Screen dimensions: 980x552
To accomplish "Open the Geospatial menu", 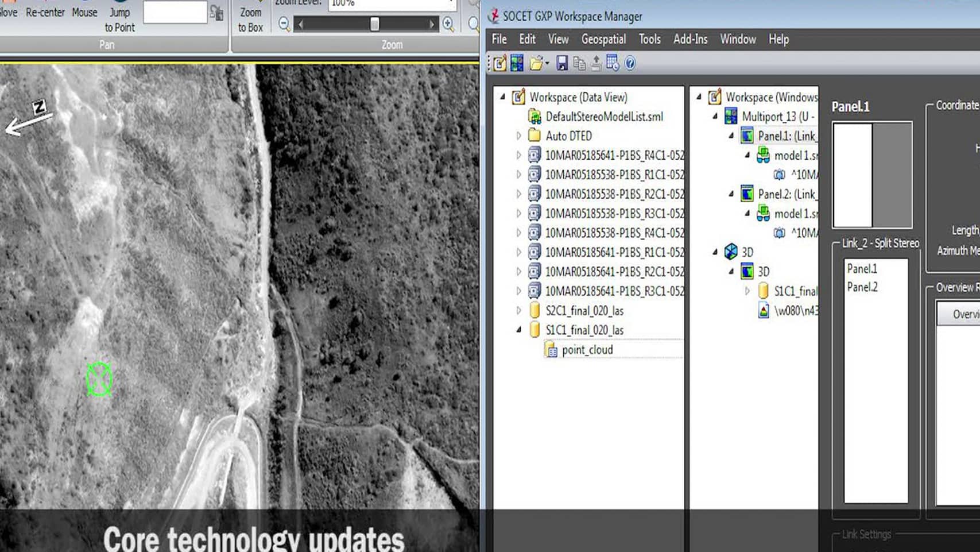I will (603, 39).
